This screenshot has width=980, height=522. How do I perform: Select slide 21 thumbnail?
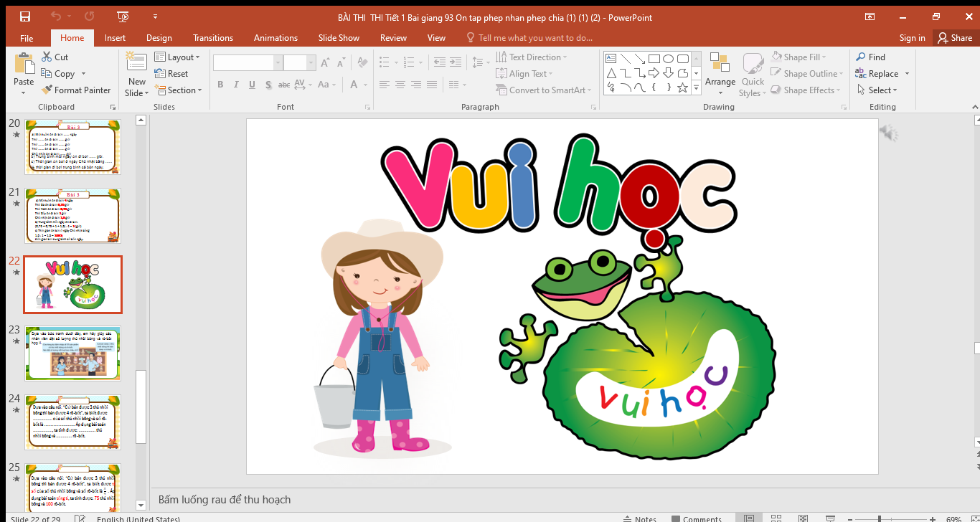click(72, 215)
